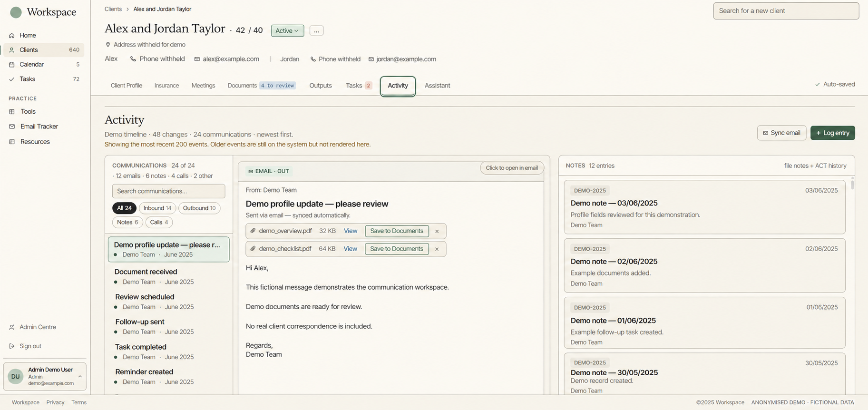Open the more options ellipsis button
This screenshot has width=868, height=410.
[316, 31]
